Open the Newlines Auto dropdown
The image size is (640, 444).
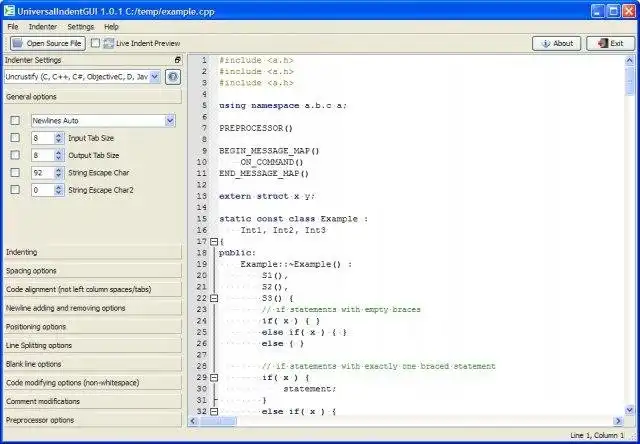[102, 121]
